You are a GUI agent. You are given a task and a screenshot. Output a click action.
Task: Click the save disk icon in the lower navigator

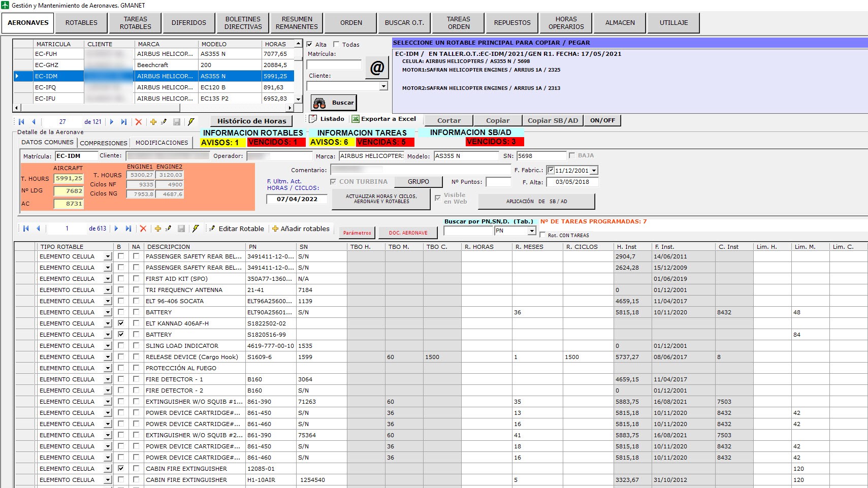(181, 229)
